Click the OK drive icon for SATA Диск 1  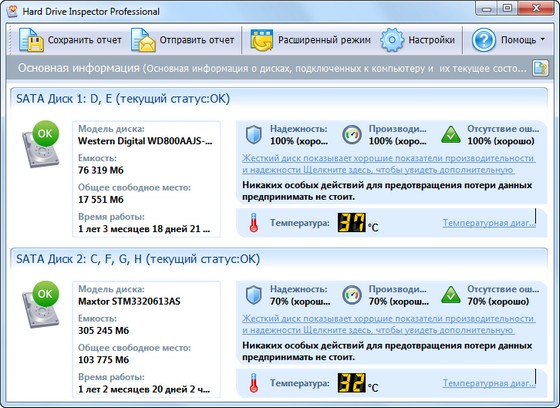tap(40, 144)
